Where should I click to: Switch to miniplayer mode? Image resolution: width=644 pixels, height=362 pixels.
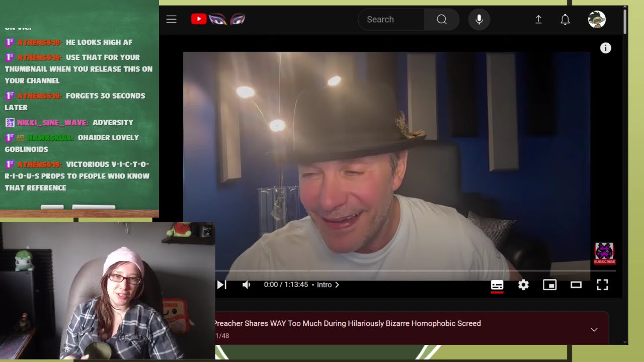(x=549, y=285)
